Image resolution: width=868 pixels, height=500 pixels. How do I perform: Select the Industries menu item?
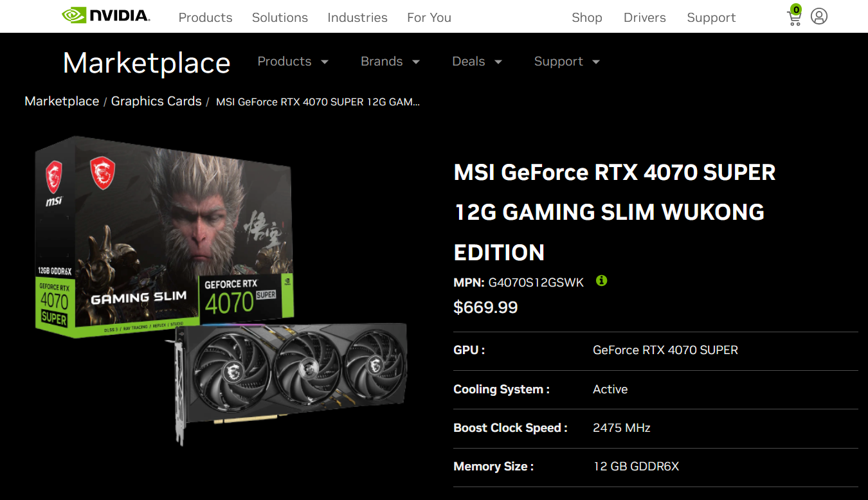(357, 17)
